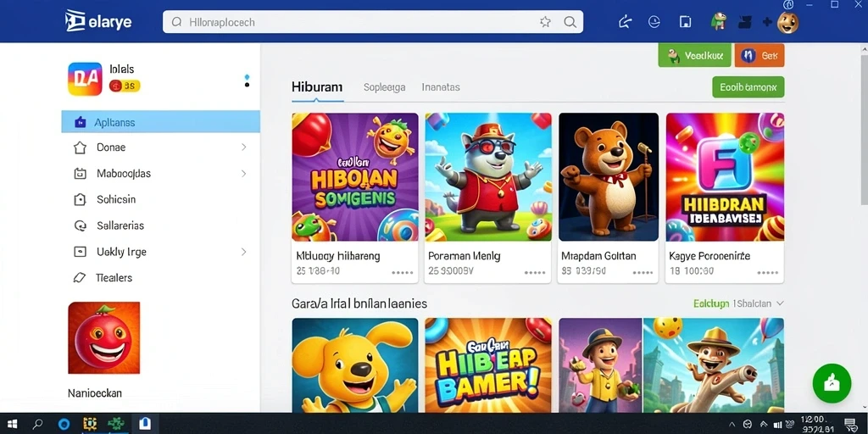Viewport: 868px width, 434px height.
Task: Click the Windows Start button
Action: click(x=12, y=424)
